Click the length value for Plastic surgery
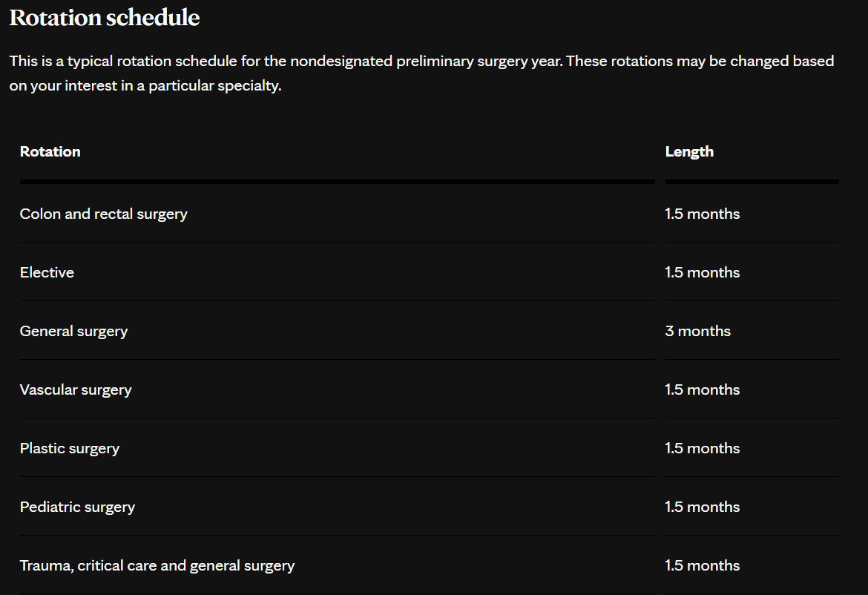The height and width of the screenshot is (595, 868). click(703, 449)
